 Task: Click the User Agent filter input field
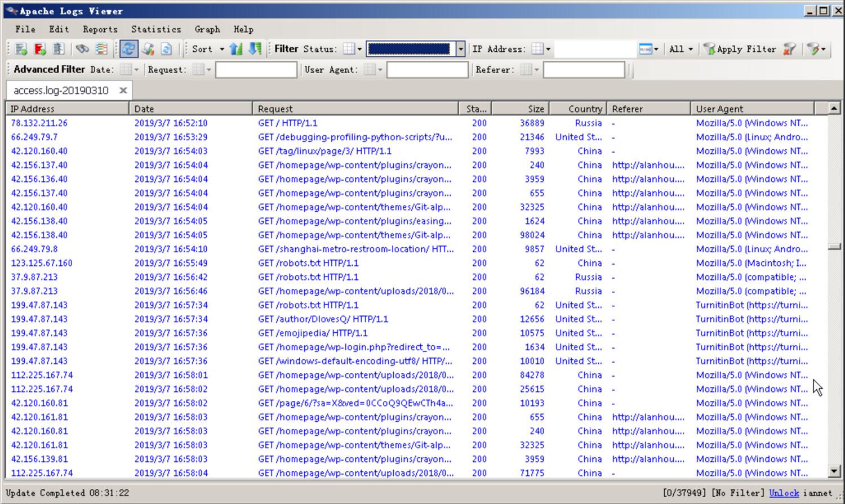click(428, 70)
